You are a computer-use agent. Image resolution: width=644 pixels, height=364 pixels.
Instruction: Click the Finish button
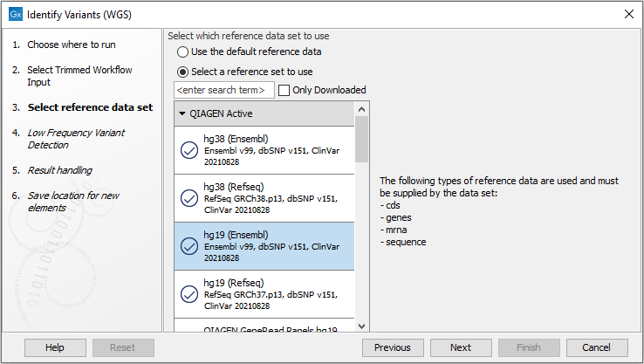[529, 347]
